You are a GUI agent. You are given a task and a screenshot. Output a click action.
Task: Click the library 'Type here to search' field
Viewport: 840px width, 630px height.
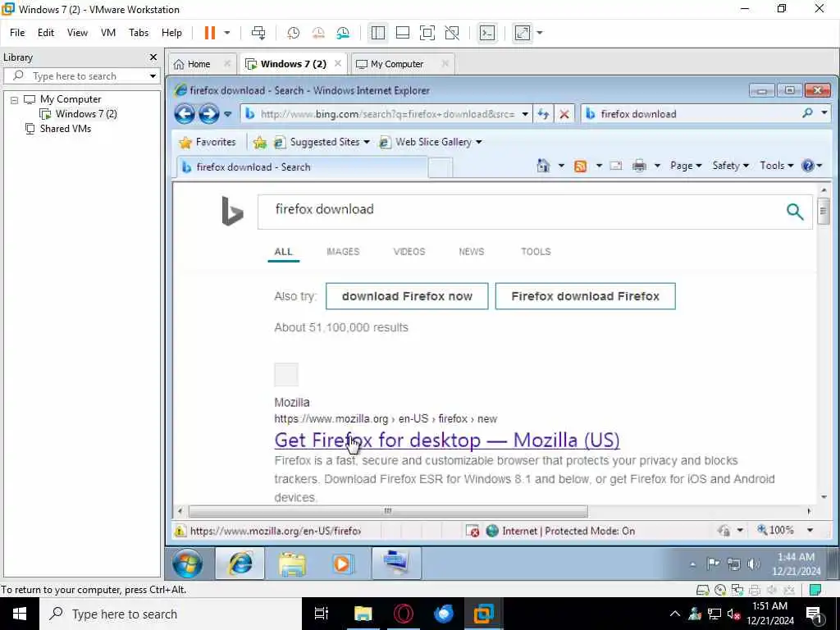(80, 76)
